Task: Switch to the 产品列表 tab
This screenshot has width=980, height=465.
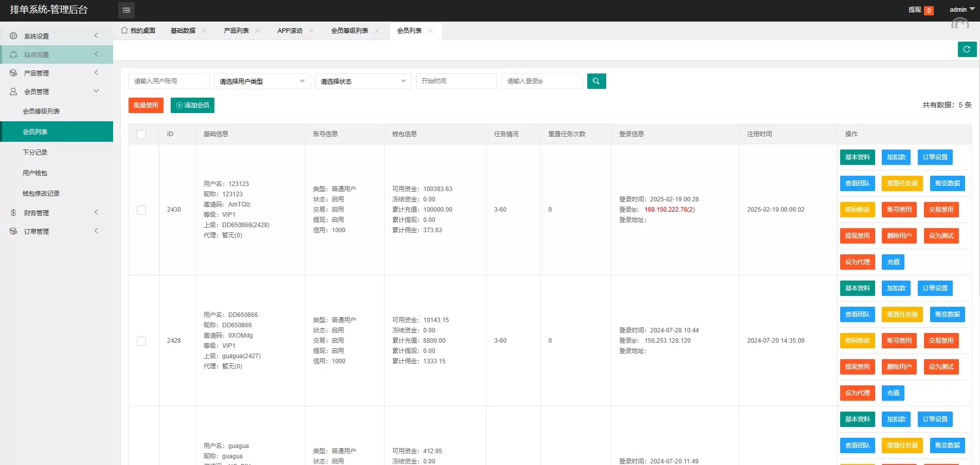Action: [236, 31]
